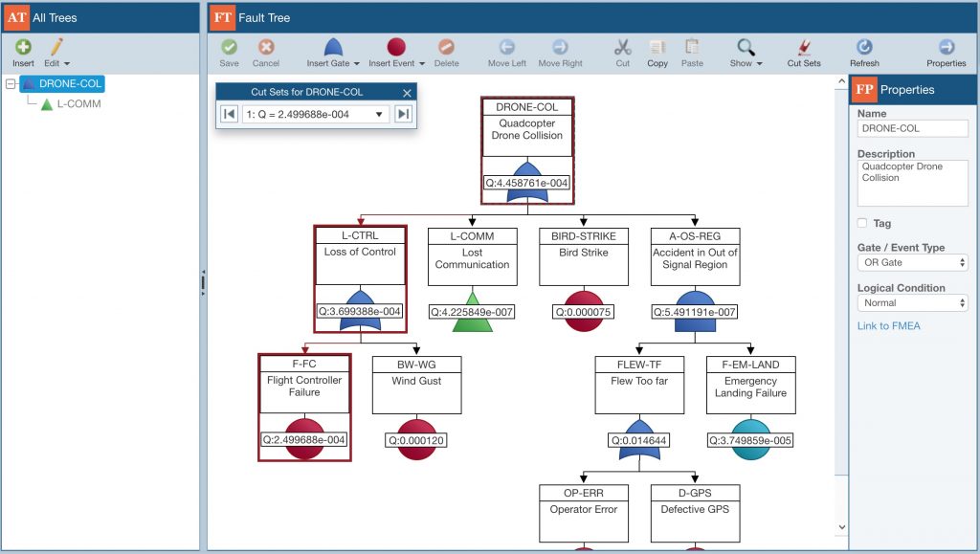Go to the first cut set
Screen dimensions: 980x554
click(230, 114)
